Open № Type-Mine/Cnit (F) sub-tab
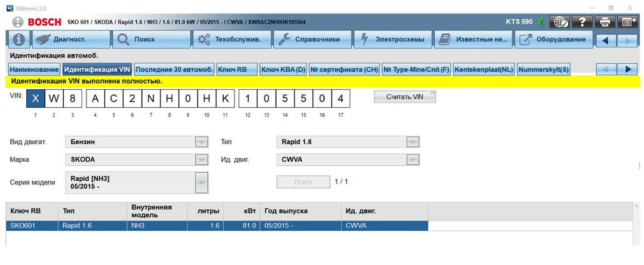 tap(417, 70)
